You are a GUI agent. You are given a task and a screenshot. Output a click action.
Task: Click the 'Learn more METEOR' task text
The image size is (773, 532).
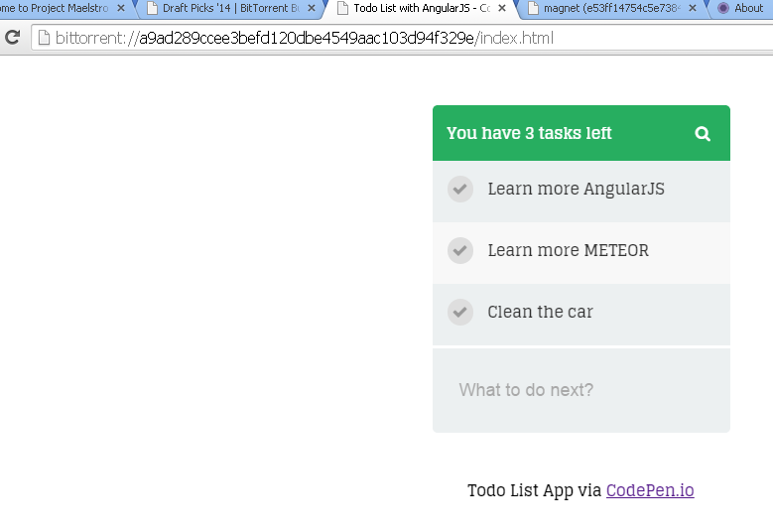pos(568,250)
